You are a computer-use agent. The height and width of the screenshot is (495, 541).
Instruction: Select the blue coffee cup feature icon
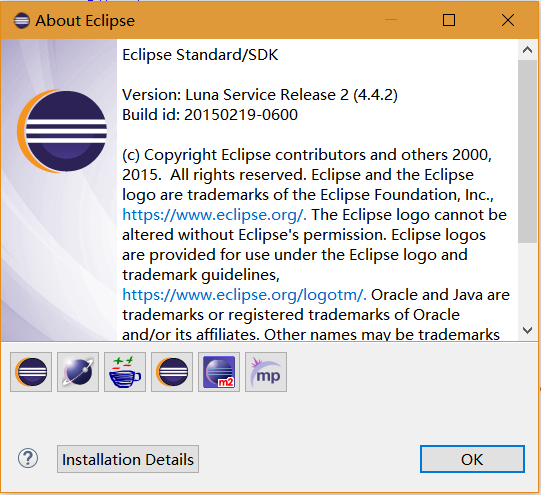[x=125, y=372]
